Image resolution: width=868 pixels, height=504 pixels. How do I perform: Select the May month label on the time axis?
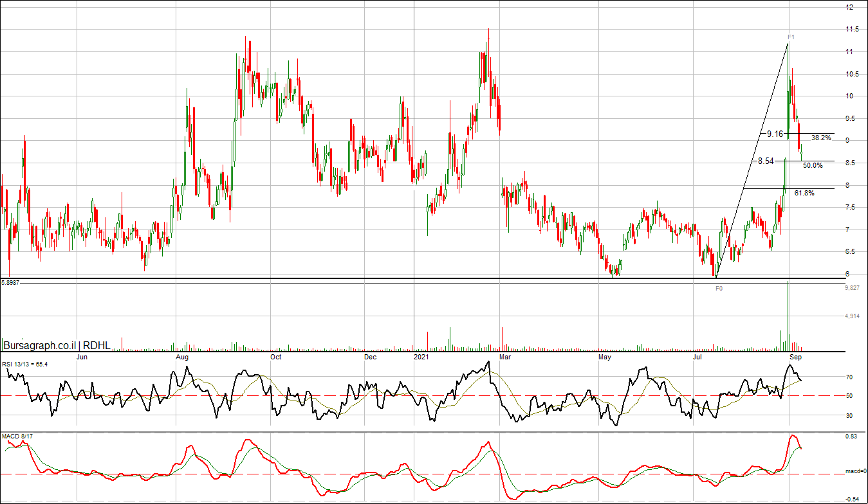coord(605,355)
